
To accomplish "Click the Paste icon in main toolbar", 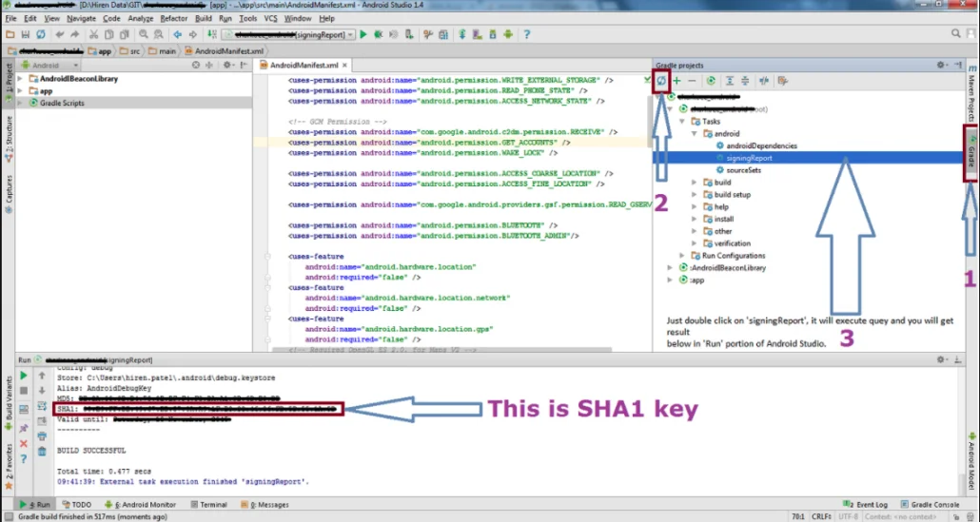I will (x=124, y=34).
